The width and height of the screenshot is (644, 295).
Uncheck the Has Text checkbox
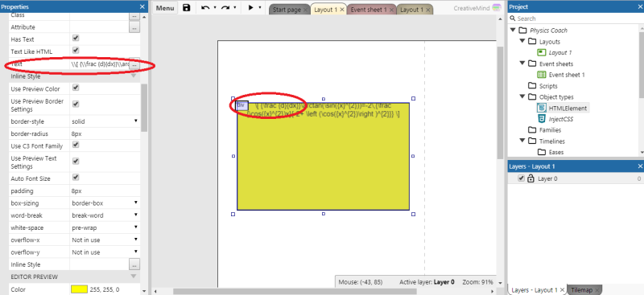[x=76, y=38]
